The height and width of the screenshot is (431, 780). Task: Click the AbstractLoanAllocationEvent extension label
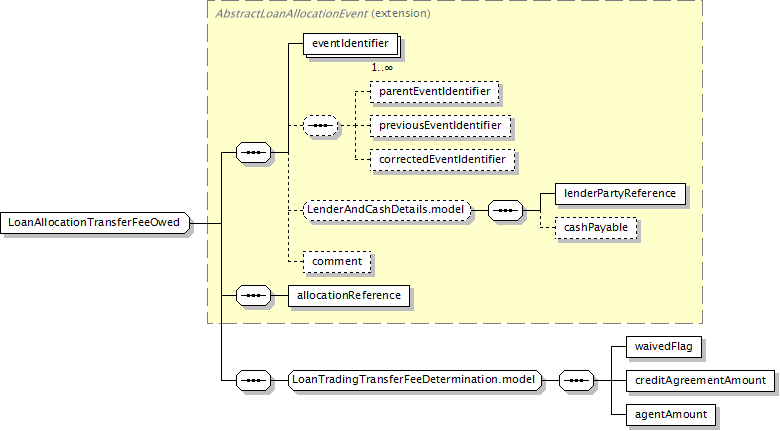click(322, 14)
